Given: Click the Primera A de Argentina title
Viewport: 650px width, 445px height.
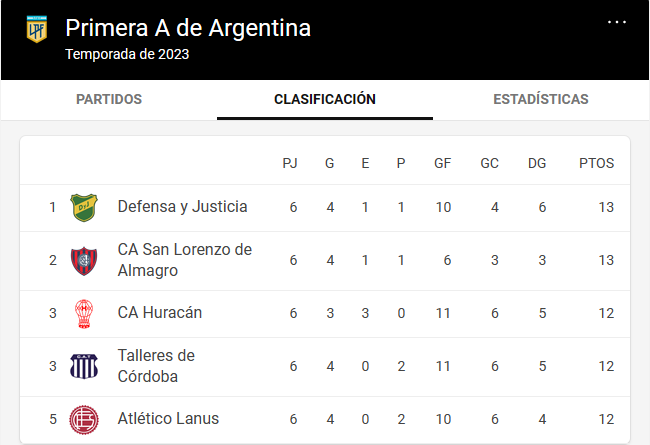Looking at the screenshot, I should pos(188,28).
